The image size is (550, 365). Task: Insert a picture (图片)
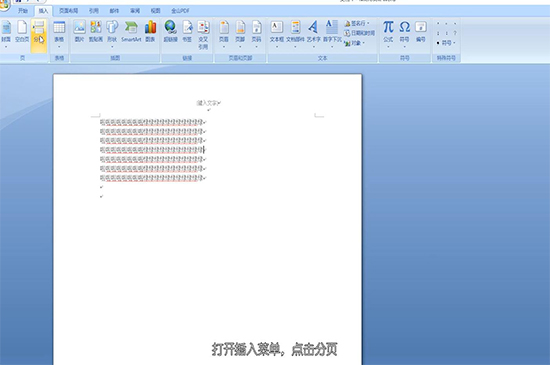coord(80,32)
